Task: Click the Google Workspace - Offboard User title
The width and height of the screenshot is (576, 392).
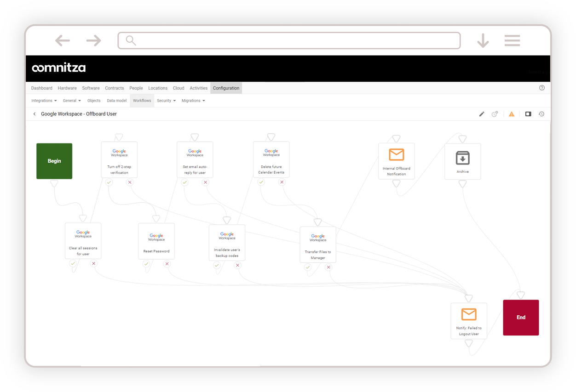Action: tap(79, 114)
